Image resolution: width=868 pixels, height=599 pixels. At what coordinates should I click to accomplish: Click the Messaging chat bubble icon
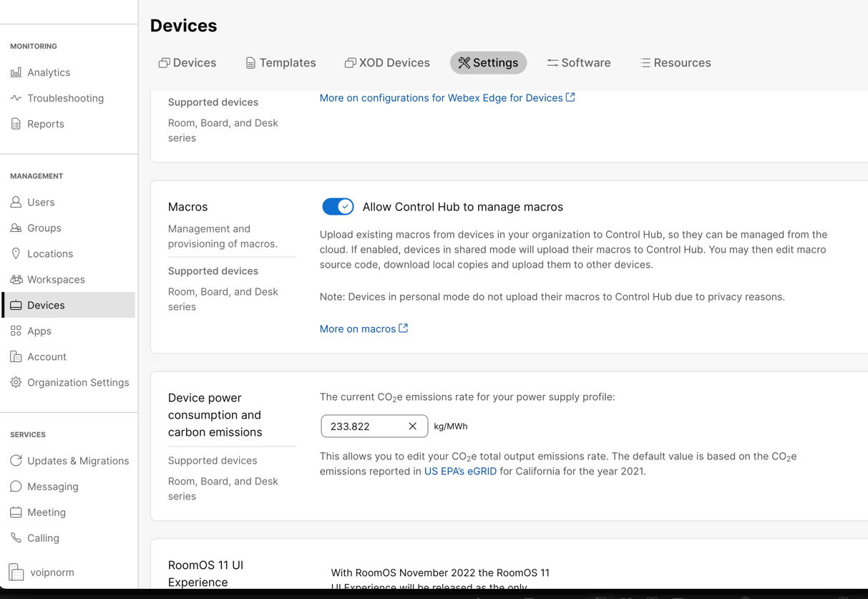(16, 487)
